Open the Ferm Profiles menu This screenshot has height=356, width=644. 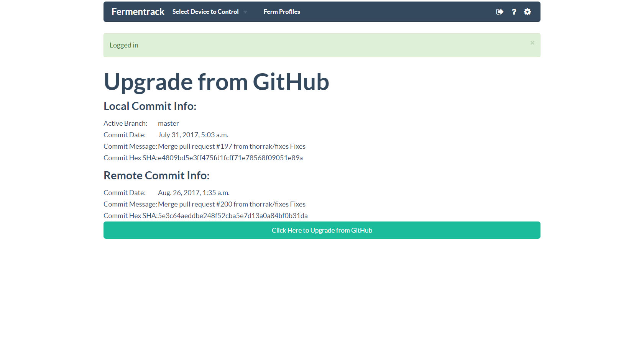pos(282,12)
